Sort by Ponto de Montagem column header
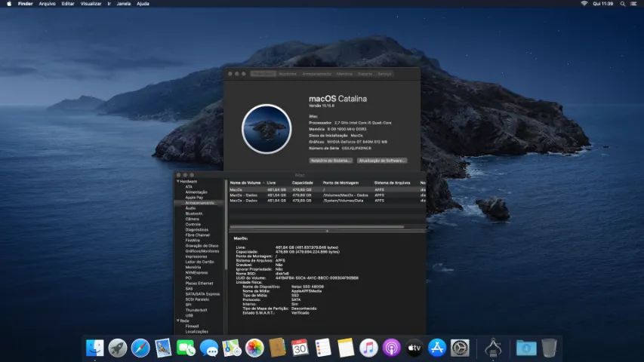This screenshot has width=644, height=362. 340,183
